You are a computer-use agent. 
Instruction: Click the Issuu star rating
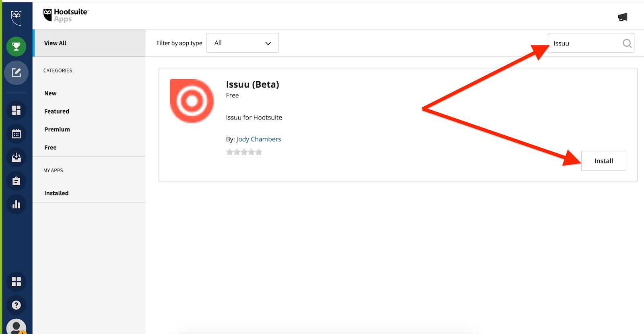[x=244, y=152]
